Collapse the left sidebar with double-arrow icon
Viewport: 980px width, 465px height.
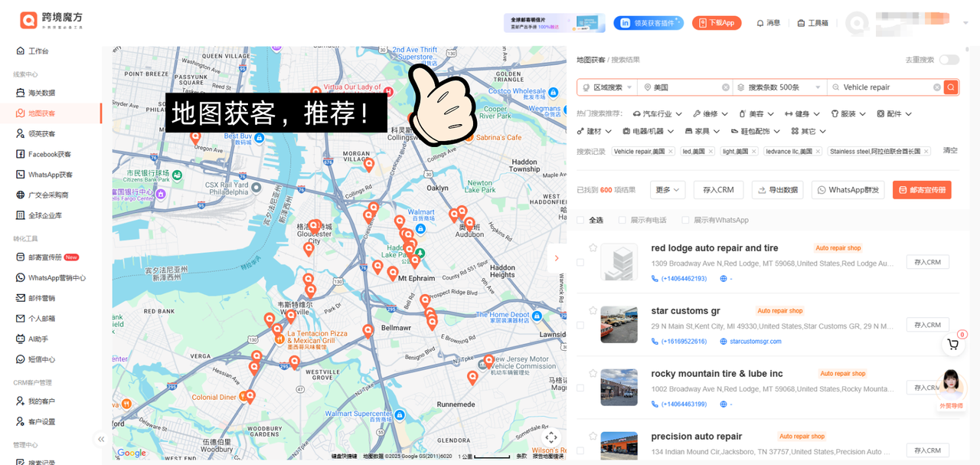pos(101,439)
